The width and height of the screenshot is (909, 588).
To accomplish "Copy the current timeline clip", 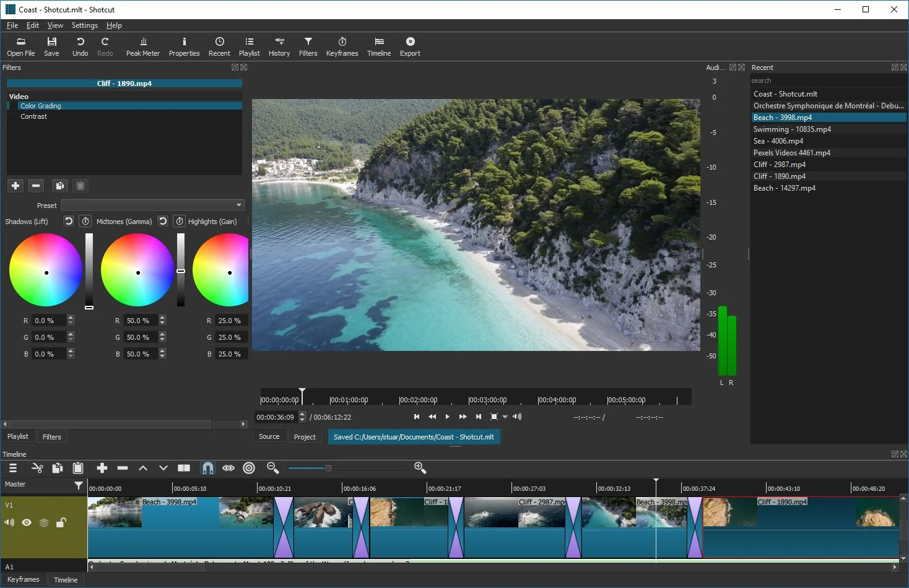I will tap(58, 468).
